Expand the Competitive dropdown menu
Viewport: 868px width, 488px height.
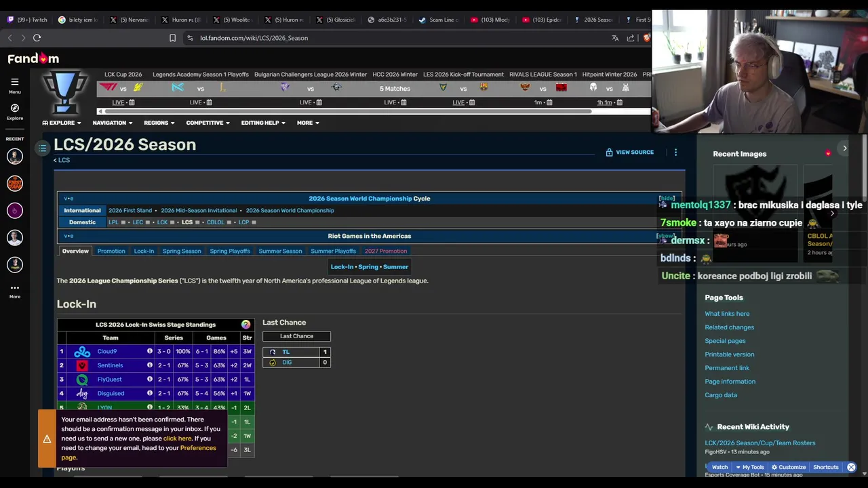coord(208,123)
